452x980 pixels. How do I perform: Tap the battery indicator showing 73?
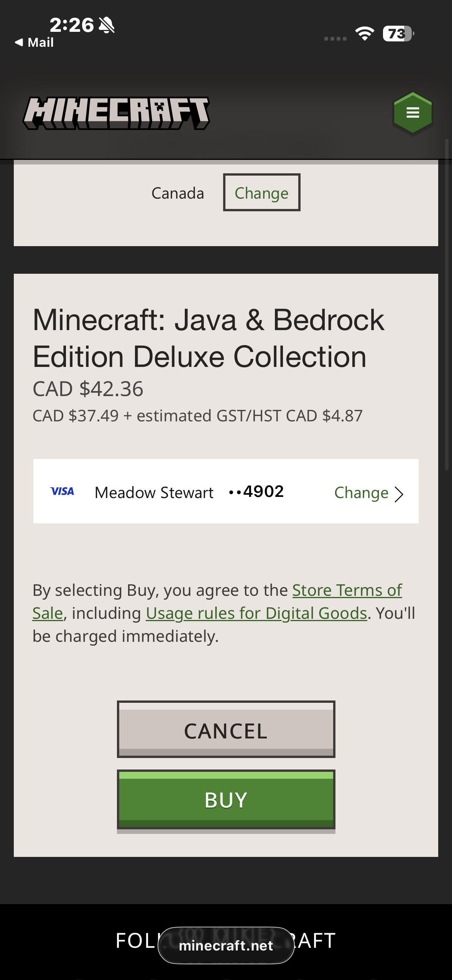[398, 33]
